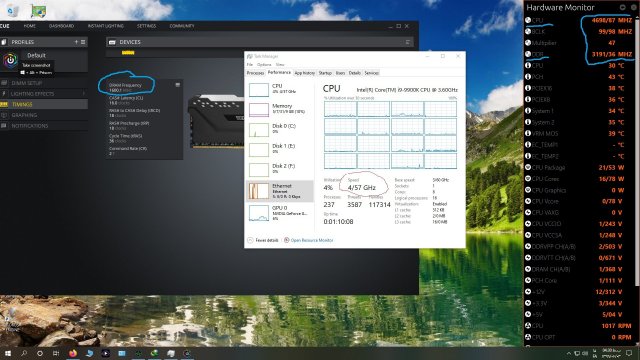Viewport: 640px width, 360px height.
Task: Click the DRAM Frequency value
Action: pyautogui.click(x=121, y=90)
